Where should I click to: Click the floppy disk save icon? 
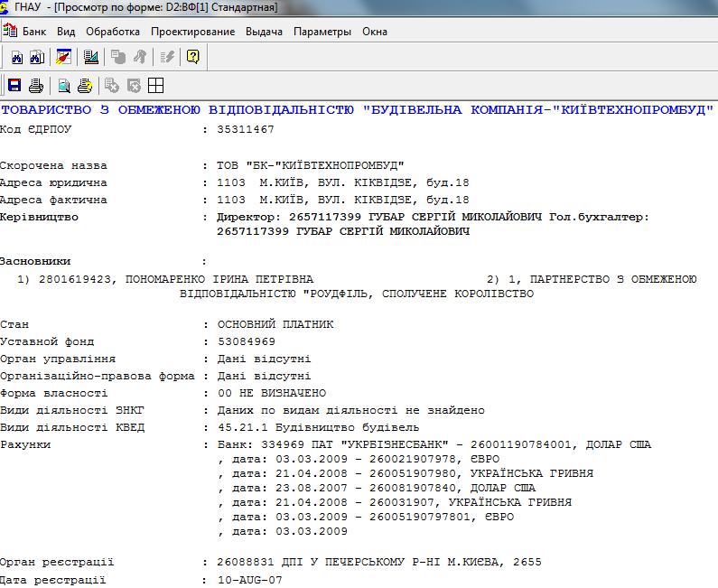14,86
